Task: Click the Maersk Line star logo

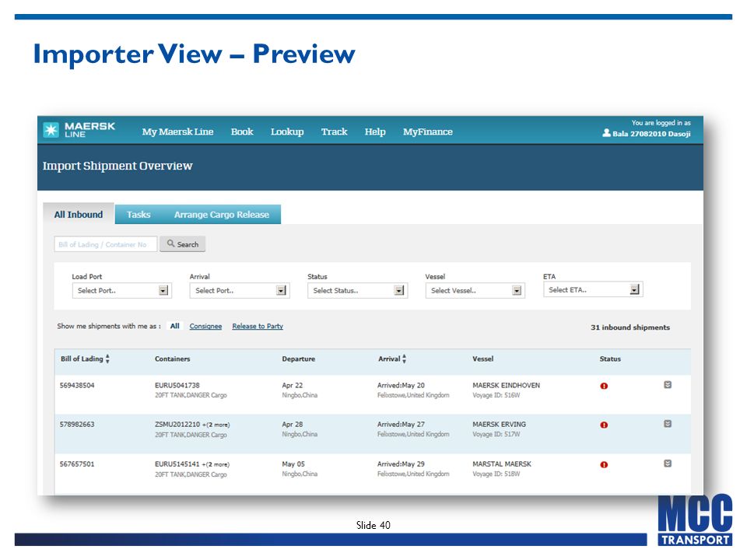Action: 51,130
